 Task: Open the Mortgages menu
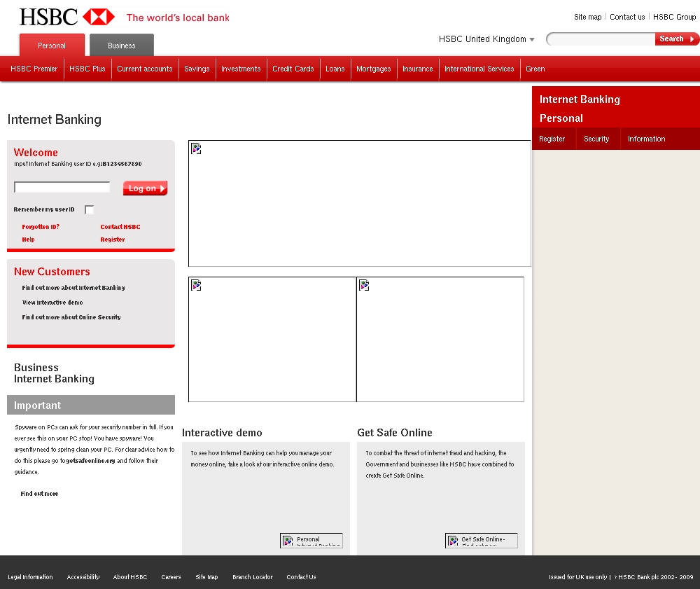click(x=374, y=69)
